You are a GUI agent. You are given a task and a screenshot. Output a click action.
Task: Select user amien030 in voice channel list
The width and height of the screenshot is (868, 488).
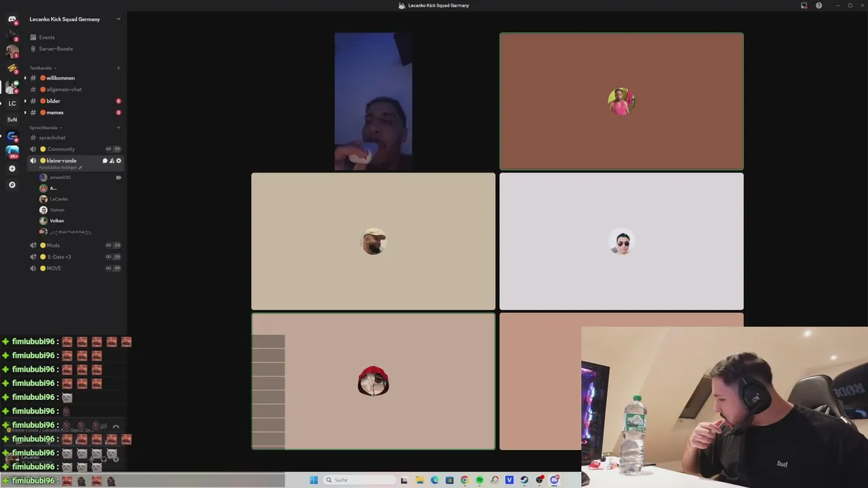point(80,178)
